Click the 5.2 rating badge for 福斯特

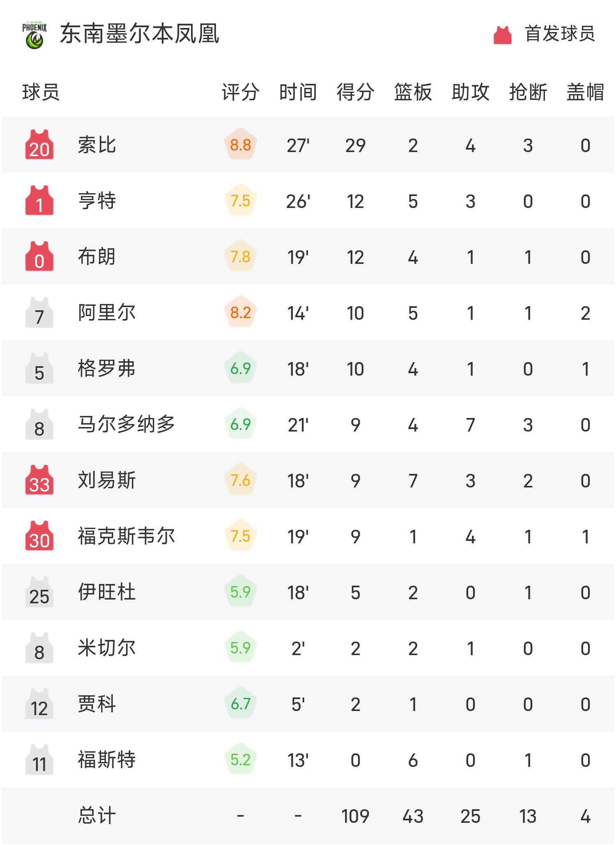click(241, 760)
